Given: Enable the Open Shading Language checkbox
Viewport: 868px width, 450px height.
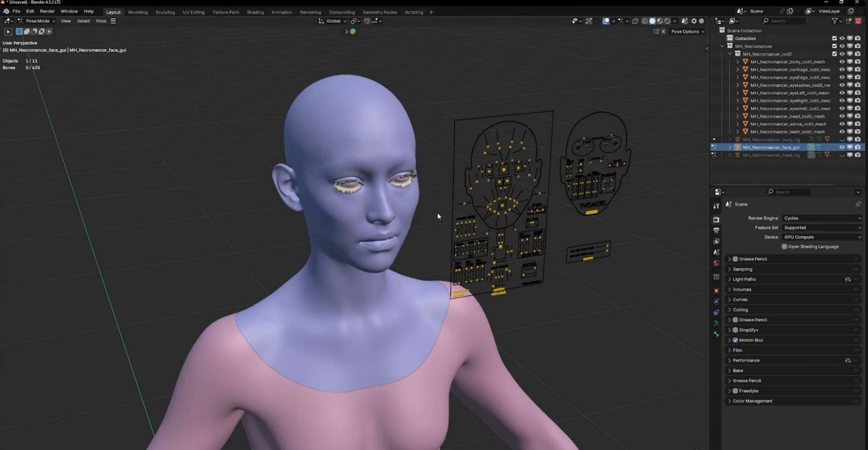Looking at the screenshot, I should tap(784, 247).
